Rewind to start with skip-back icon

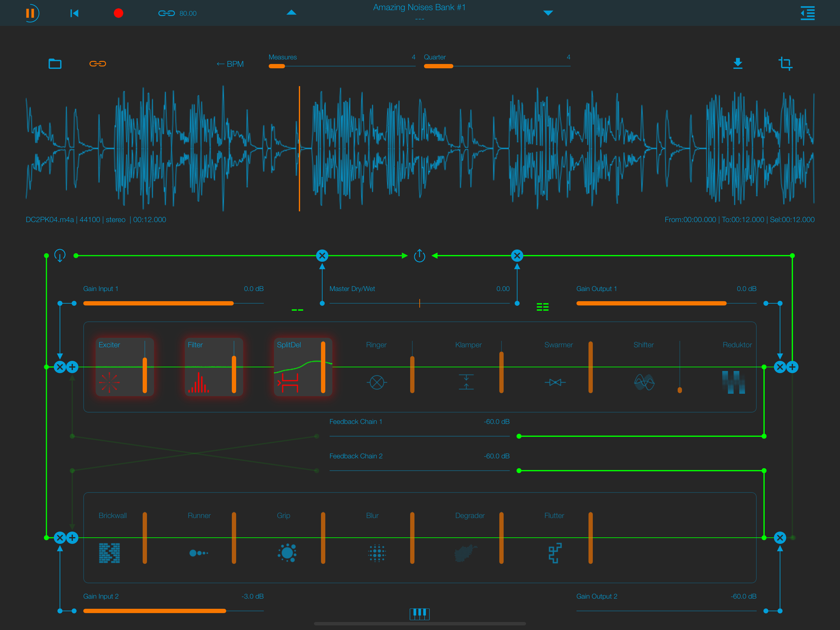pos(74,13)
